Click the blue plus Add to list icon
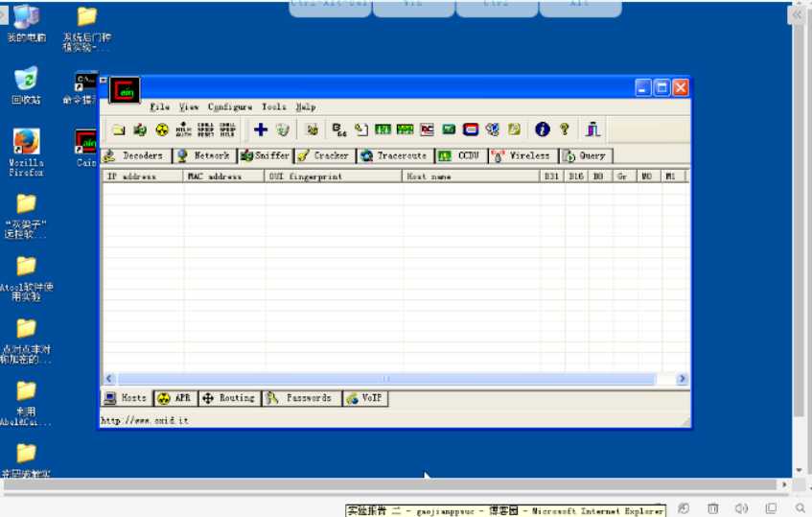The height and width of the screenshot is (517, 812). click(261, 129)
